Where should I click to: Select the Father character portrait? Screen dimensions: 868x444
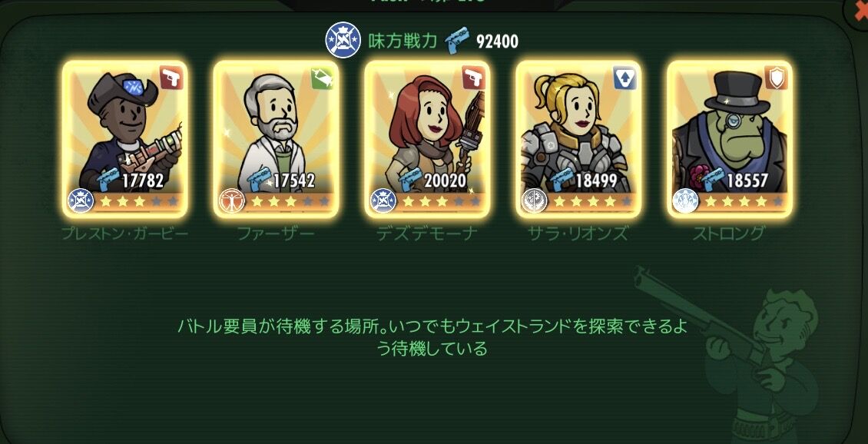click(277, 138)
